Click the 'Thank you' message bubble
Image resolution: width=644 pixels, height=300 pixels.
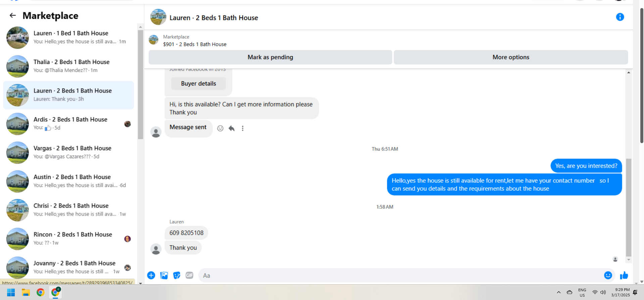coord(183,248)
